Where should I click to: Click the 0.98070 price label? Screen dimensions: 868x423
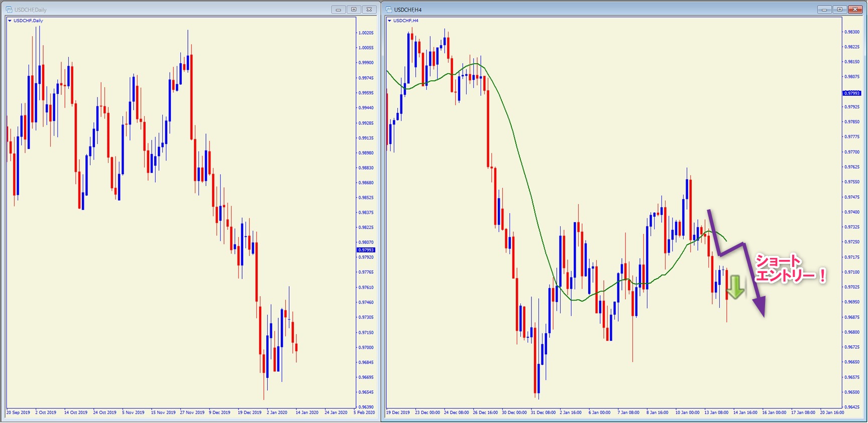[366, 242]
